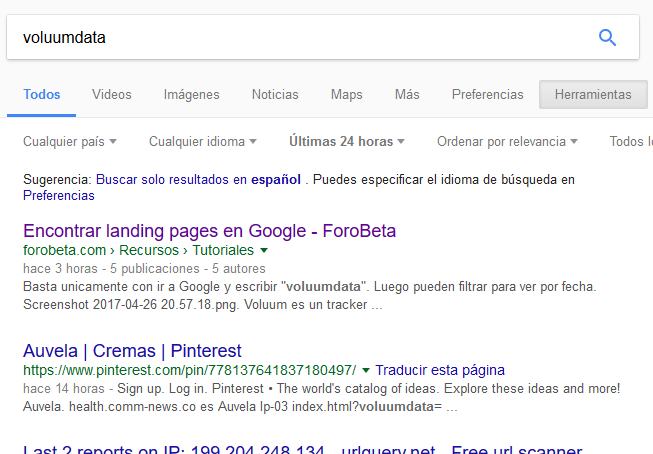Go to the Noticias tab

(x=275, y=95)
